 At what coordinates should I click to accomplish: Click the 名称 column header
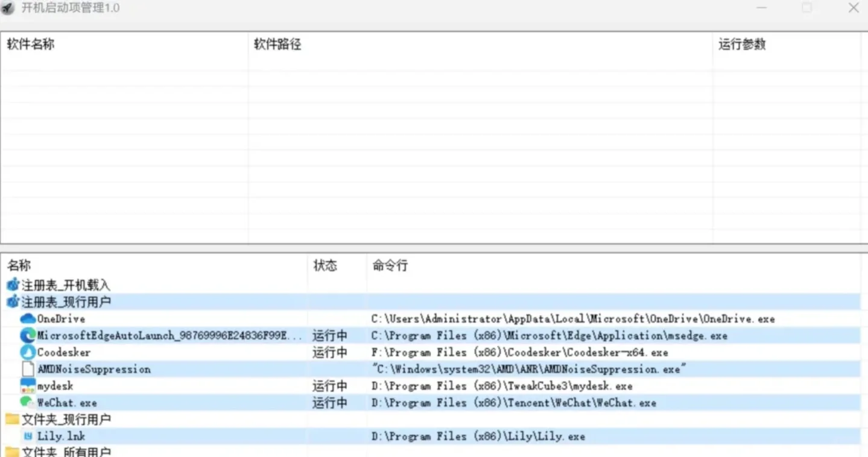coord(18,265)
